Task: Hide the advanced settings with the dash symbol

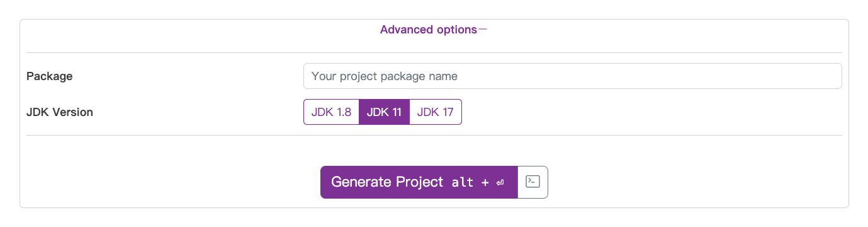Action: click(483, 30)
